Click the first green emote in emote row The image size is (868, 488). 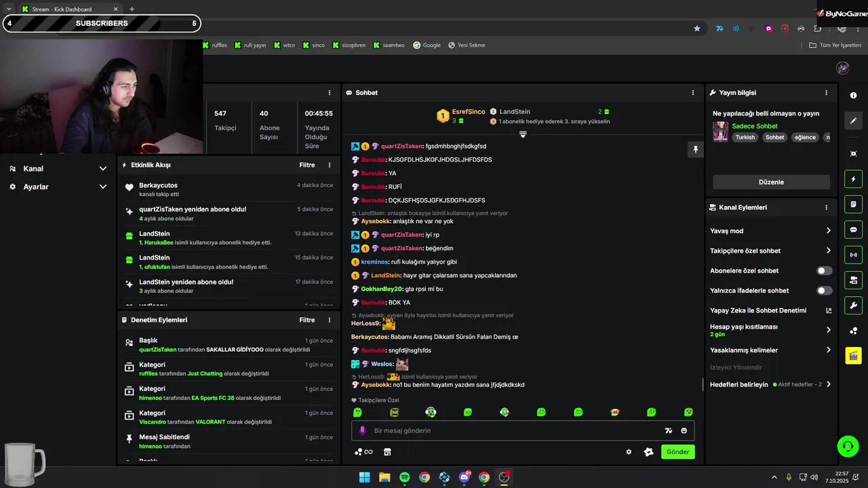coord(357,412)
